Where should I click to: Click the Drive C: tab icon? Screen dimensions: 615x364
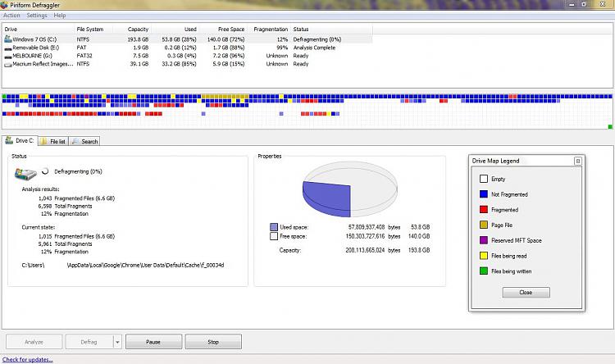[9, 140]
